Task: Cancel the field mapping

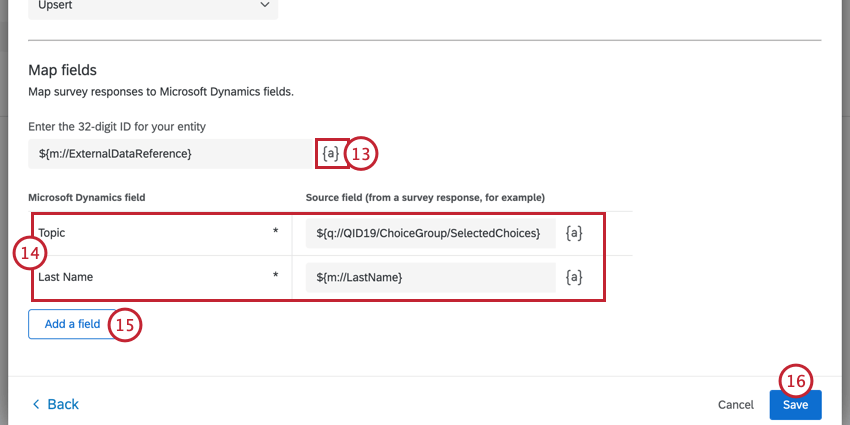Action: point(736,405)
